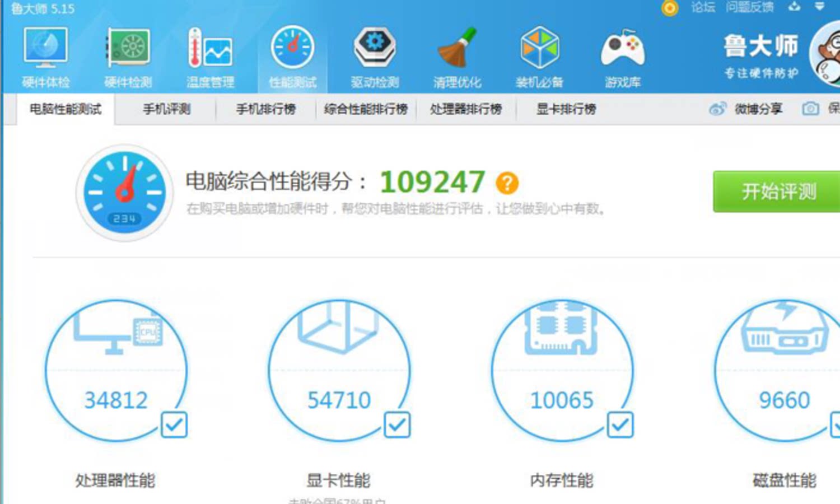The width and height of the screenshot is (840, 504).
Task: Click the overall score 109247
Action: click(432, 182)
